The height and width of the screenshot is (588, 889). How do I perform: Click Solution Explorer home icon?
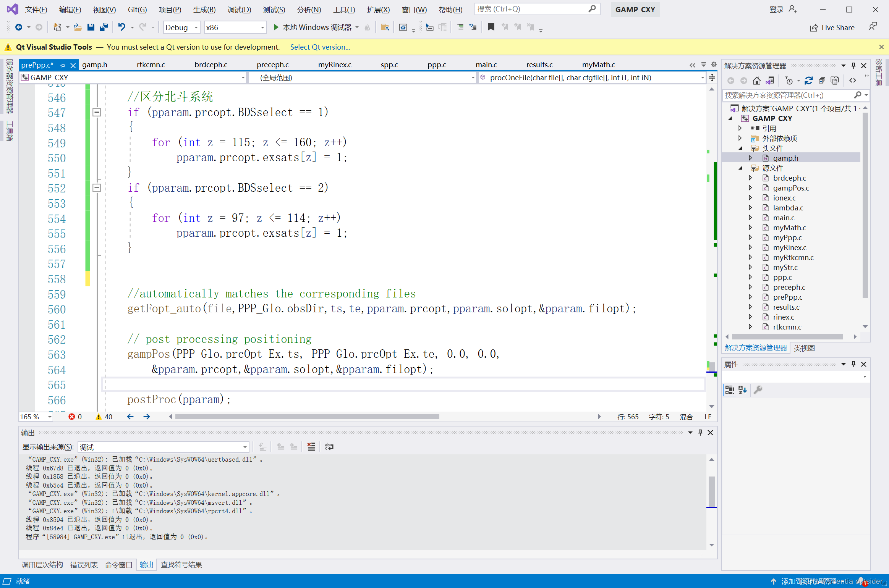756,81
